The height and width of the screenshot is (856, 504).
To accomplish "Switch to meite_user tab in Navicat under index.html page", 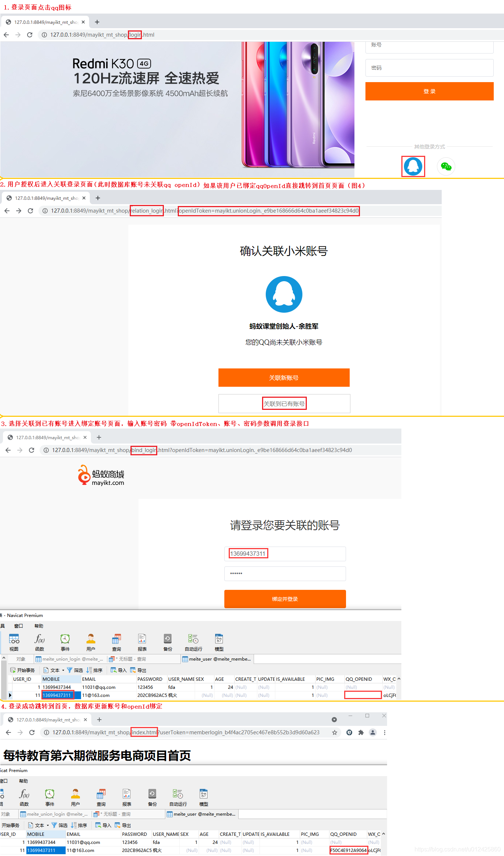I will coord(202,814).
